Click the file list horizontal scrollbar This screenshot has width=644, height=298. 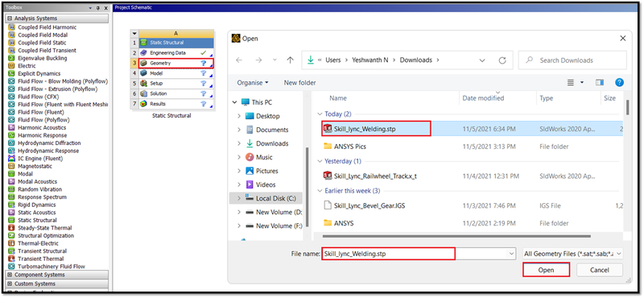[456, 236]
